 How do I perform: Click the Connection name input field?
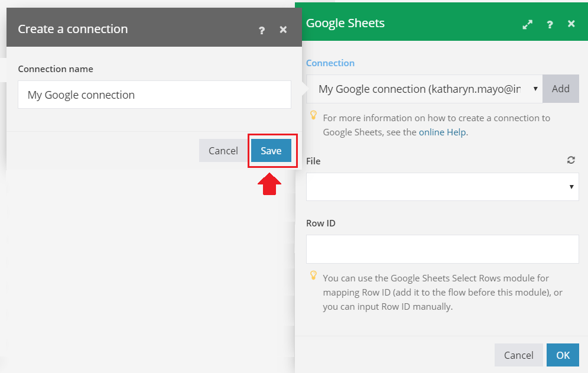tap(154, 95)
